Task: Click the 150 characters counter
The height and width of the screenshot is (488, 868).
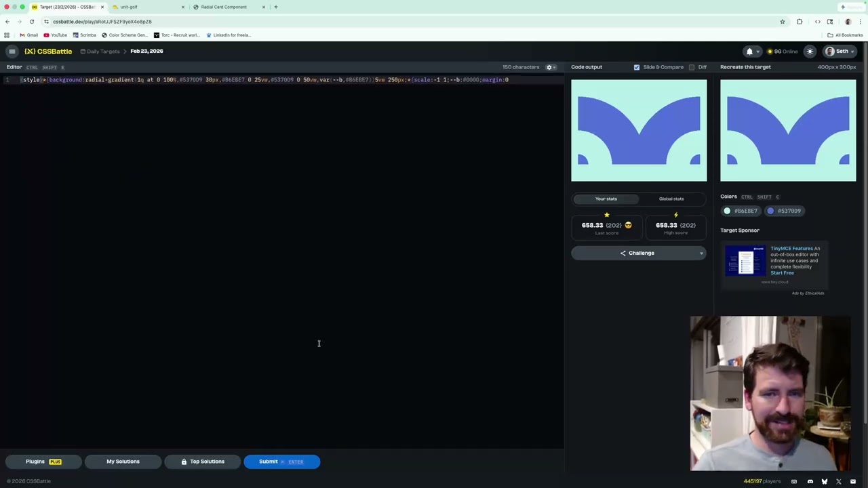Action: point(521,67)
